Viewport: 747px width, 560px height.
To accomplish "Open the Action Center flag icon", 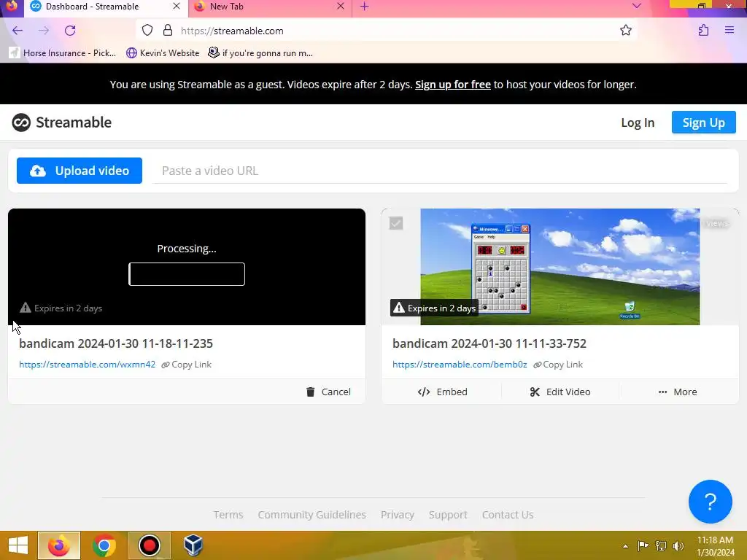I will click(x=643, y=546).
